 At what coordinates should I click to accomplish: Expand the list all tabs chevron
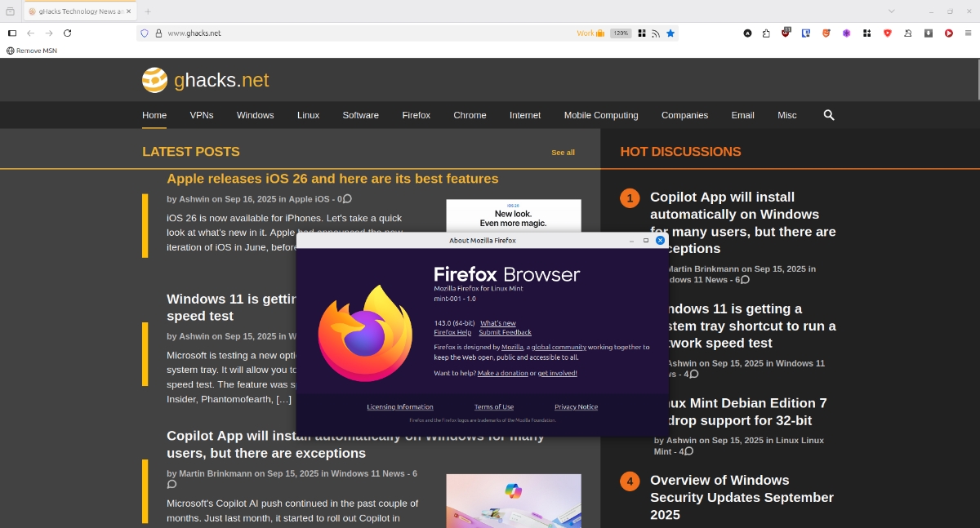point(892,11)
